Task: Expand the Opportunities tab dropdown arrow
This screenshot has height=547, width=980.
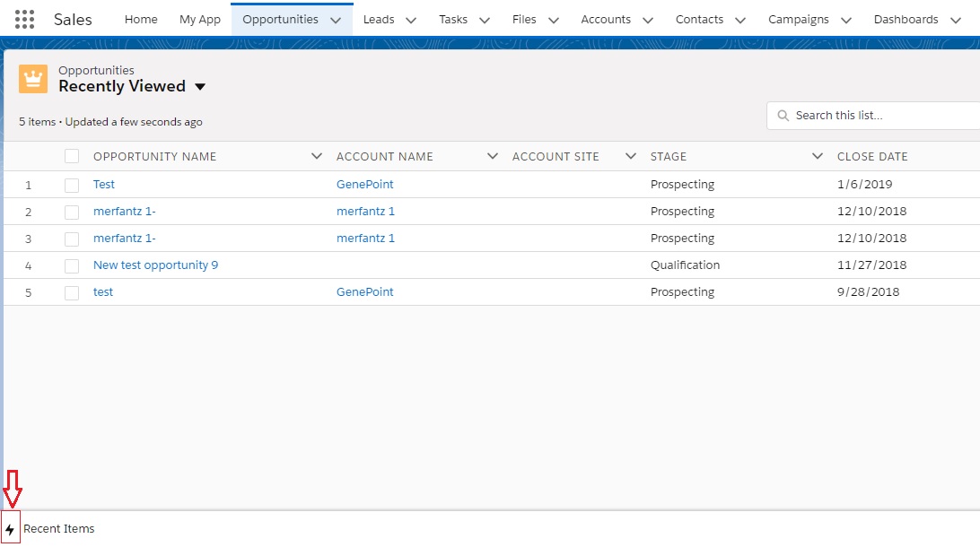Action: coord(336,19)
